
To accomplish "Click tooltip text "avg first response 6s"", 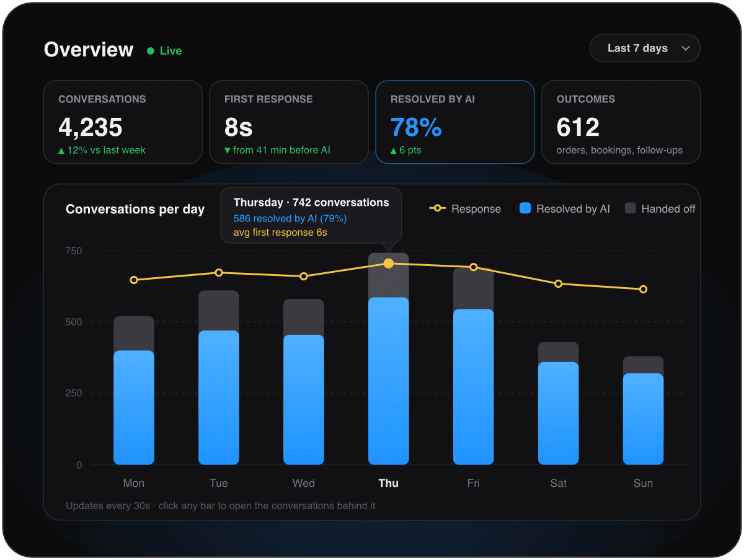I will (280, 233).
